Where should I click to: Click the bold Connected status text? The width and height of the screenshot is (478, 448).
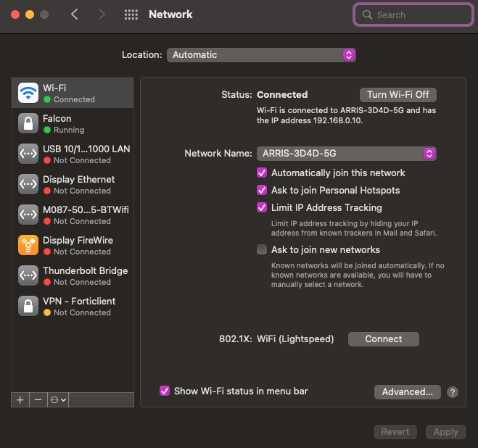click(282, 95)
